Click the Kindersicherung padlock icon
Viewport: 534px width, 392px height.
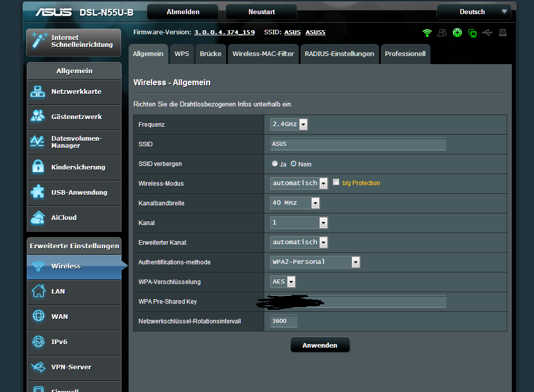[38, 166]
